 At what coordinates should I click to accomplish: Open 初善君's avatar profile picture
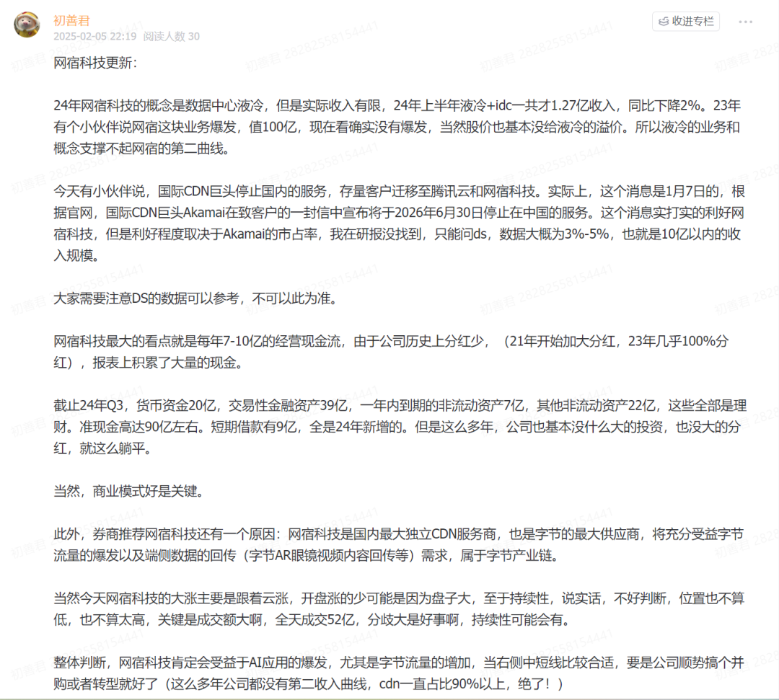click(x=27, y=25)
